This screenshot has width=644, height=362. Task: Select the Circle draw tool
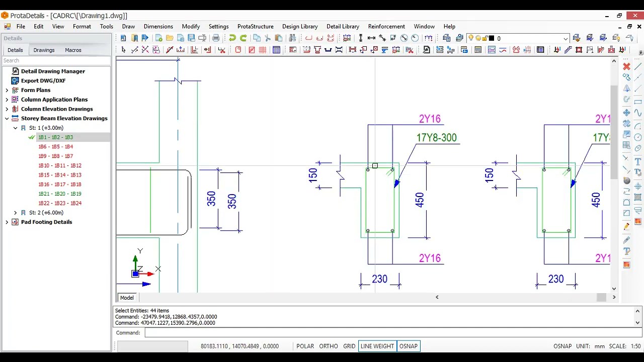pyautogui.click(x=638, y=137)
